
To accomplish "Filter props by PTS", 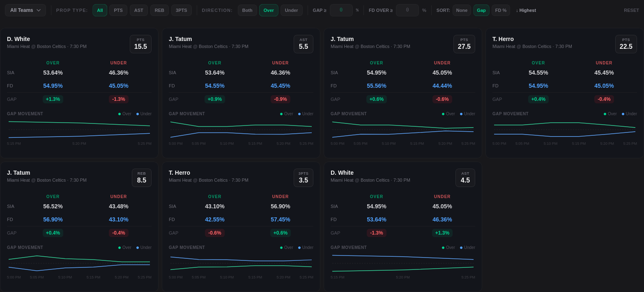I will point(118,10).
